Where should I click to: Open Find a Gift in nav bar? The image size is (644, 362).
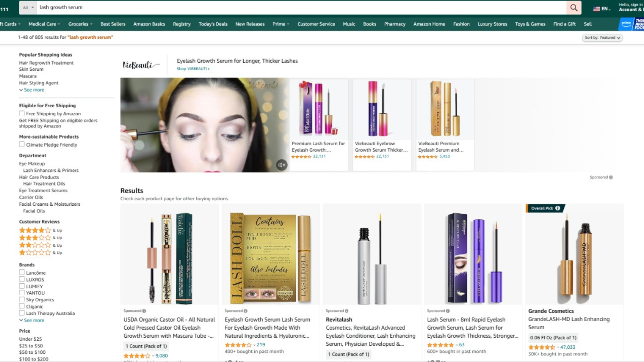coord(564,24)
